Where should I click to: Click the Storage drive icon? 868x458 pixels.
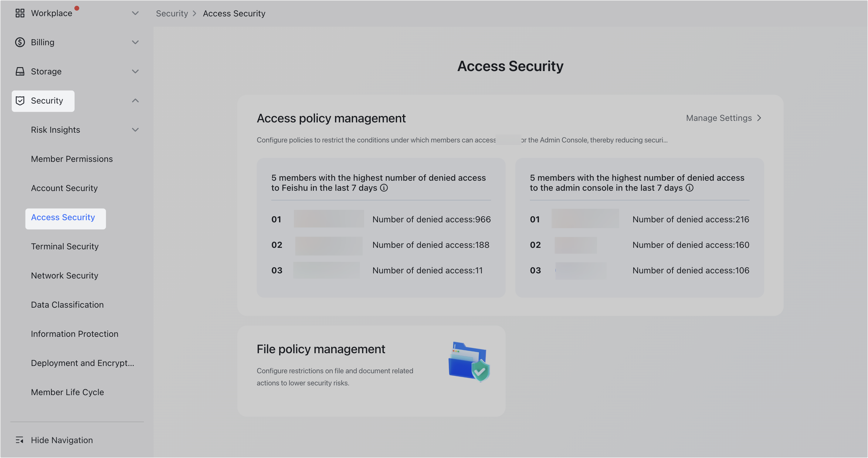[20, 71]
